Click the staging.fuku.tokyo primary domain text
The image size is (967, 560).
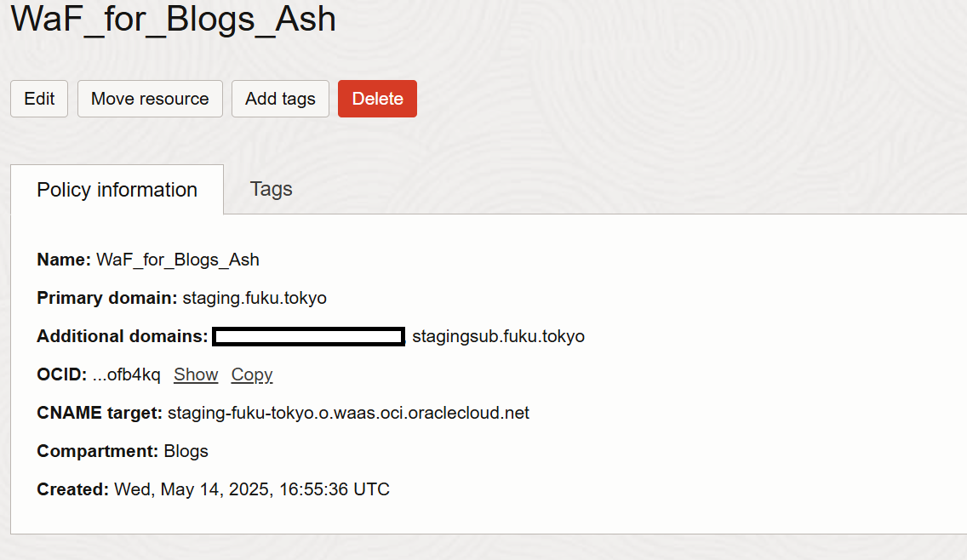[x=255, y=298]
